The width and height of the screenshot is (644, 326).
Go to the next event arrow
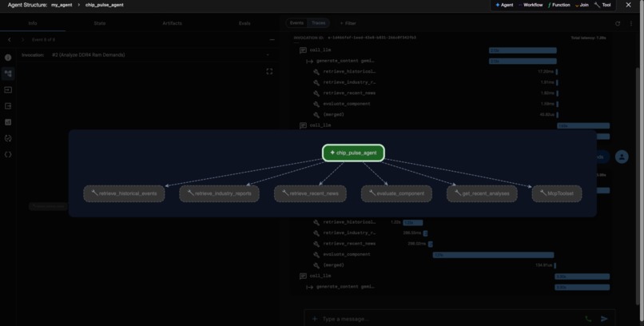point(23,40)
